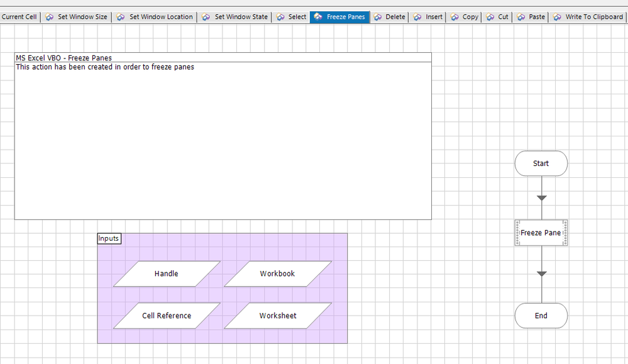Screen dimensions: 628x364
Task: Select the Handle data item
Action: [x=167, y=274]
